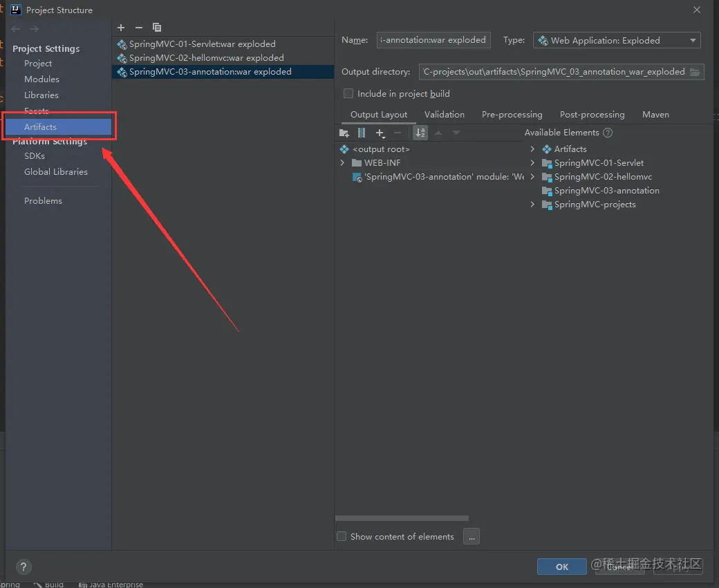
Task: Remove the selected artifact with minus icon
Action: click(x=139, y=28)
